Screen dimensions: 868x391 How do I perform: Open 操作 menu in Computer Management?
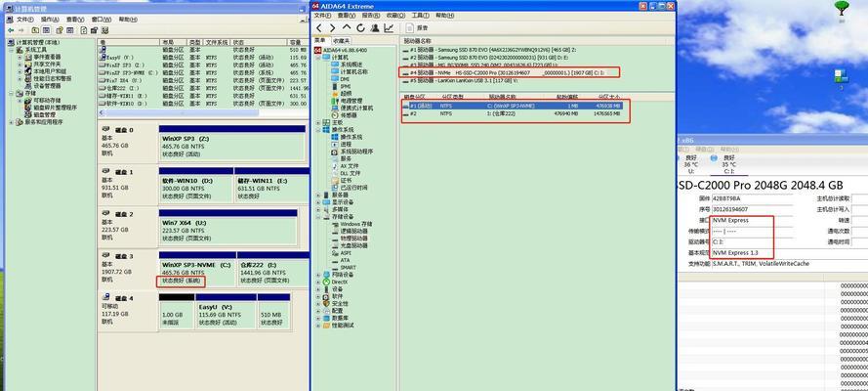50,20
